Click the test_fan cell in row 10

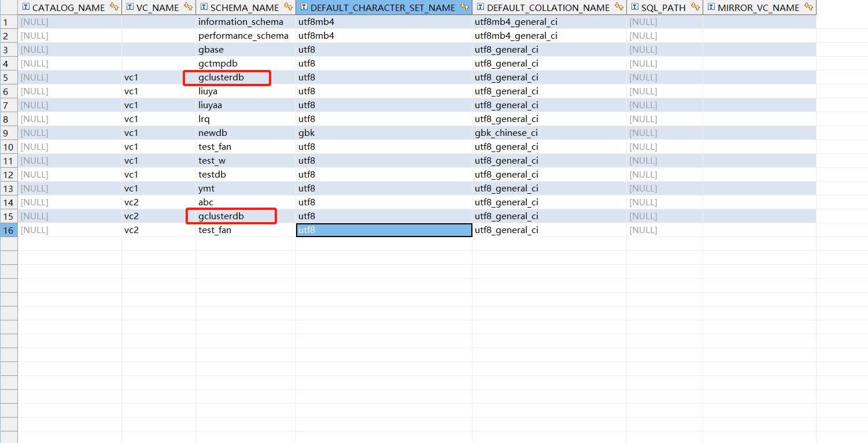tap(246, 147)
